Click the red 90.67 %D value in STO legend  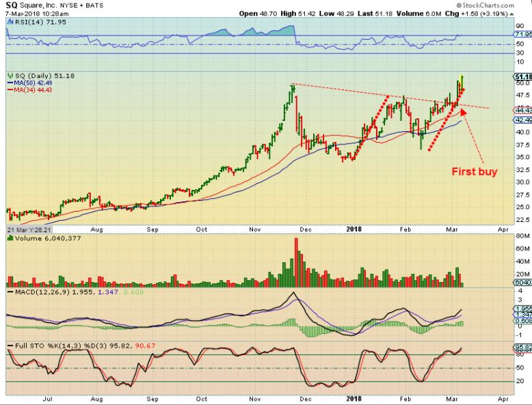145,346
